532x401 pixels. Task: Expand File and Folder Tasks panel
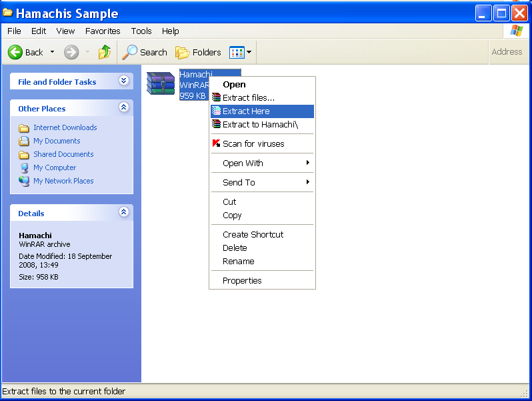click(x=124, y=81)
